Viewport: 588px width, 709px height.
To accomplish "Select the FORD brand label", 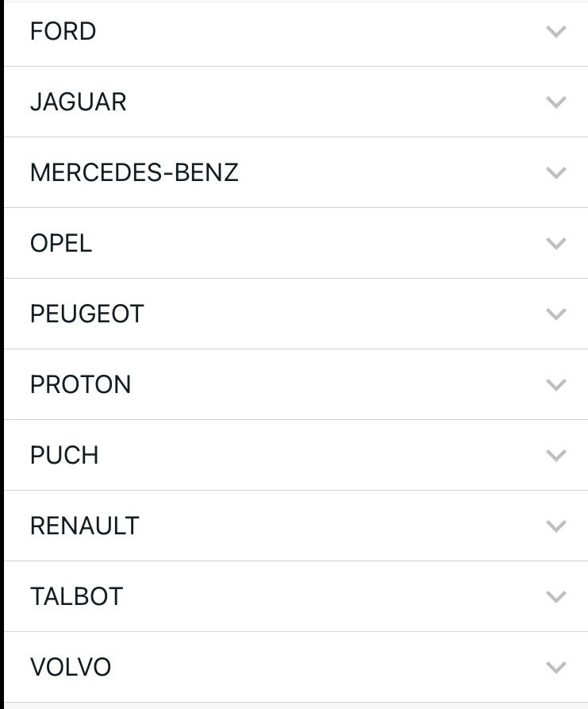I will point(63,32).
